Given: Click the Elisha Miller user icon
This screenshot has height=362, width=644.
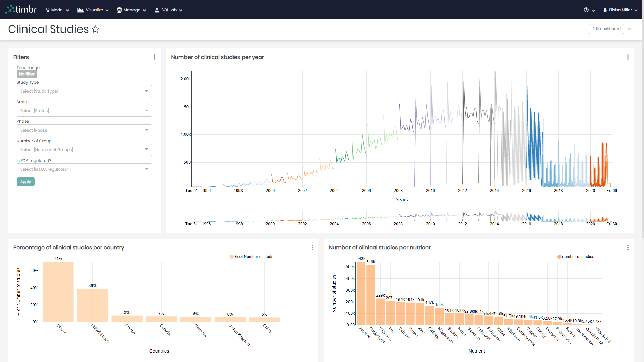Looking at the screenshot, I should (605, 10).
